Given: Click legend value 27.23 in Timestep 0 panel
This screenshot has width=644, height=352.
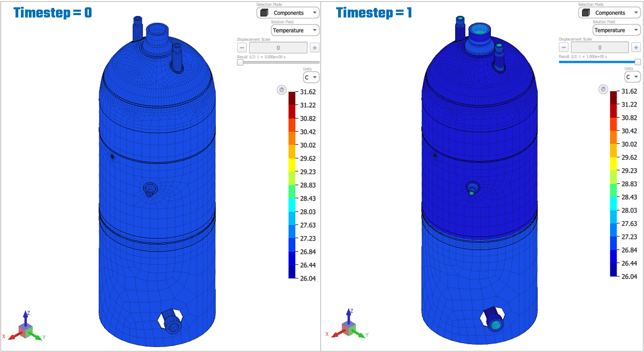Looking at the screenshot, I should [308, 238].
